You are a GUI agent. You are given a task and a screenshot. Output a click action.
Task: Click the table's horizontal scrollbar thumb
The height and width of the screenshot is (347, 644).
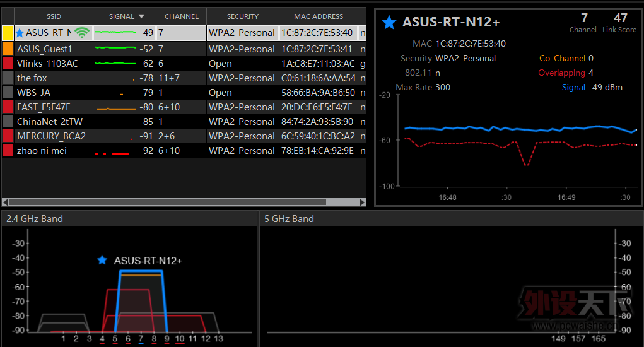click(x=168, y=202)
